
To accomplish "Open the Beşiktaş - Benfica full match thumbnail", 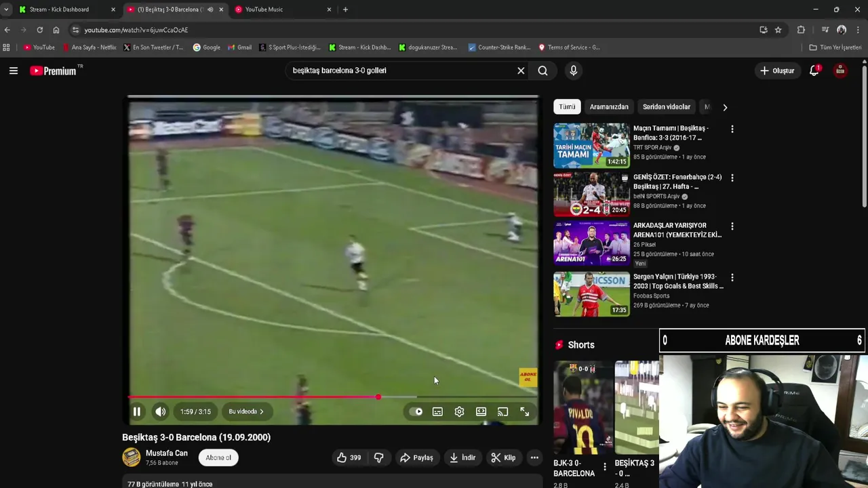I will [x=591, y=145].
